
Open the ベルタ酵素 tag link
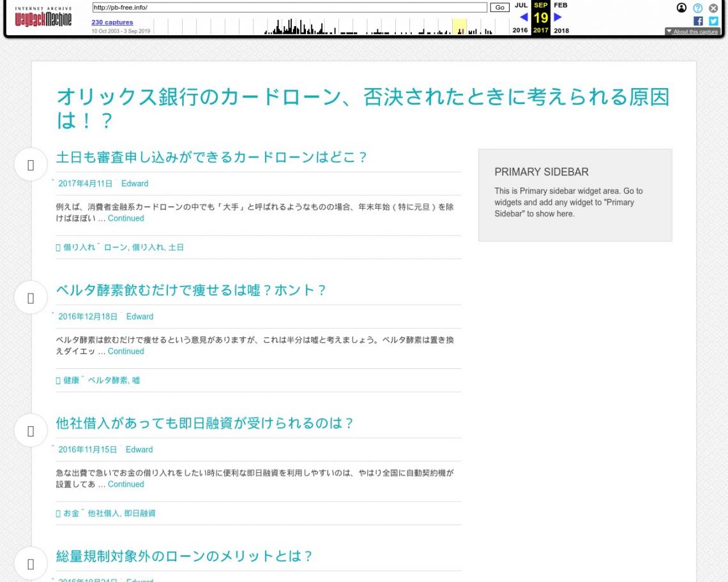coord(108,380)
